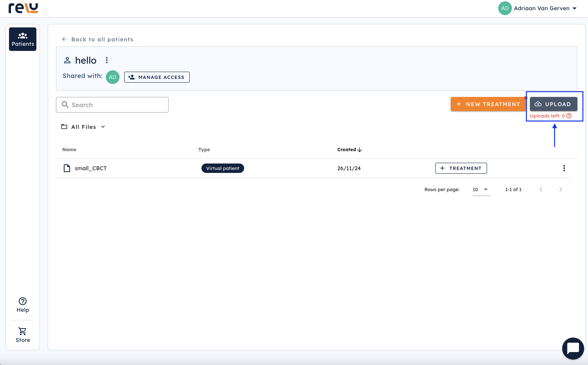Open the Patients sidebar section
Viewport: 588px width, 365px height.
23,39
